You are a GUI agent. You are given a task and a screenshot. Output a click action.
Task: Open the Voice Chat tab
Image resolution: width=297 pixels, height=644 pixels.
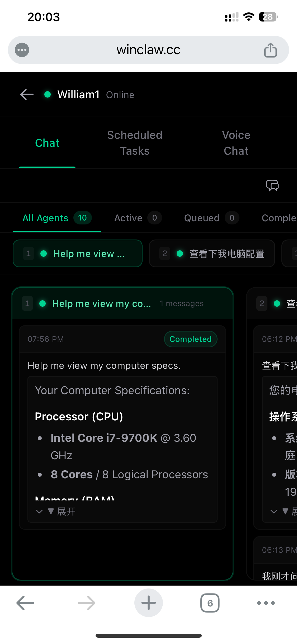click(x=236, y=143)
